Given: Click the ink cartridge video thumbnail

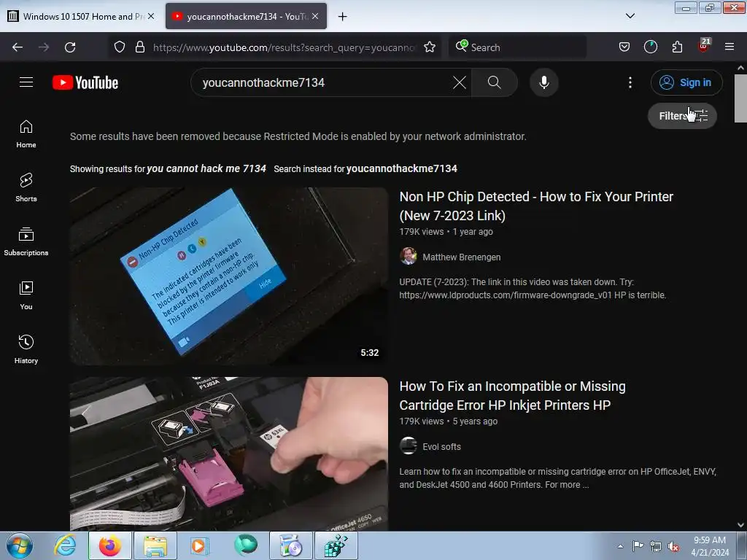Looking at the screenshot, I should point(229,454).
